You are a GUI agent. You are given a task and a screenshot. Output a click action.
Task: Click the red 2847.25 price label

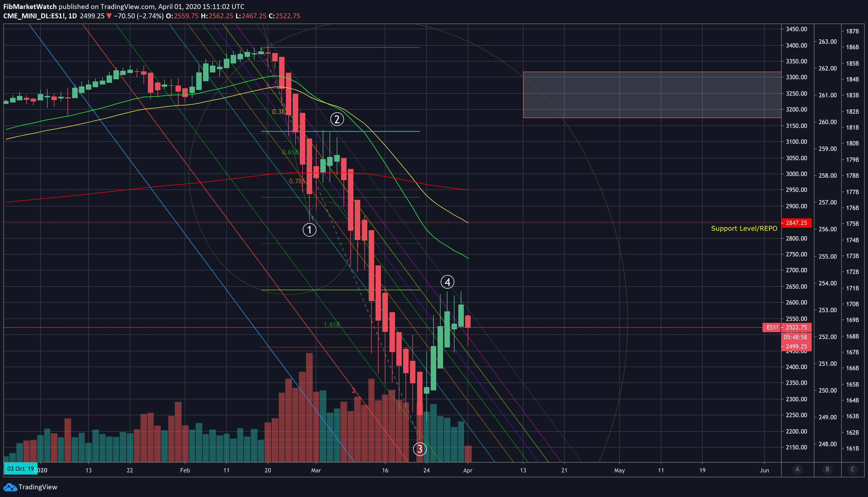pos(796,223)
